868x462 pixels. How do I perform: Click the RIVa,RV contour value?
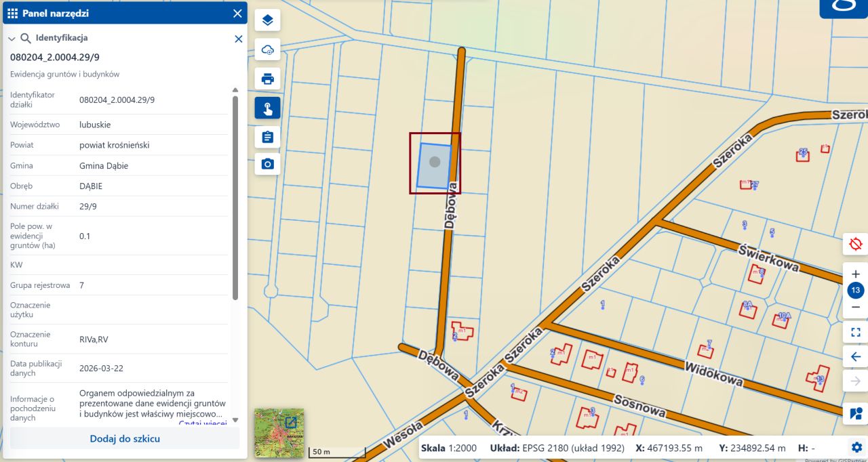pos(94,339)
